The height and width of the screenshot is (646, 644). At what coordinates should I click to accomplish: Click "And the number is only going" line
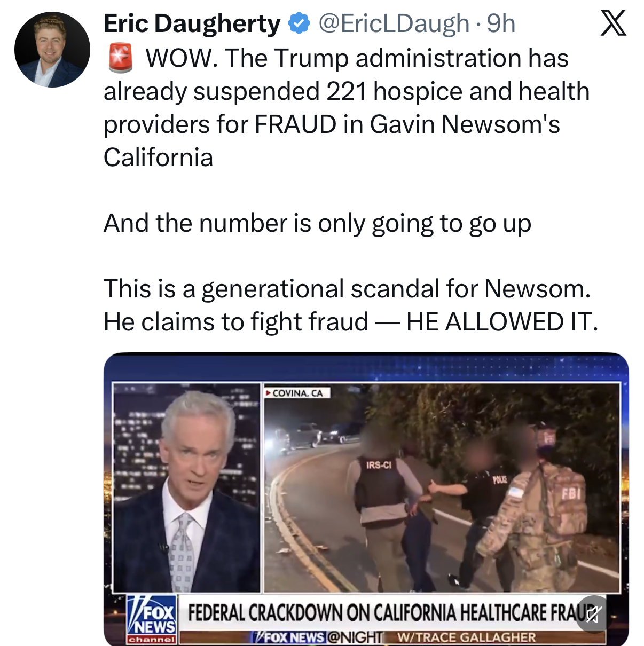(x=317, y=223)
